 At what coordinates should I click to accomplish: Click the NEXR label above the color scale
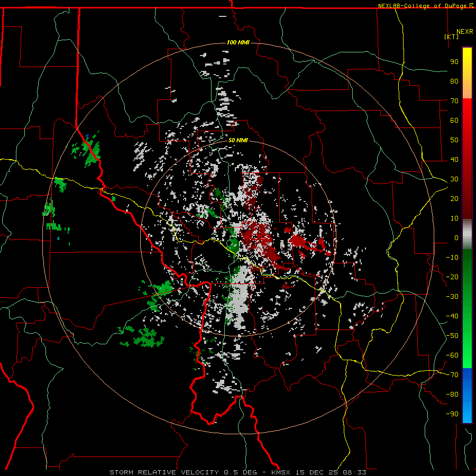[464, 32]
